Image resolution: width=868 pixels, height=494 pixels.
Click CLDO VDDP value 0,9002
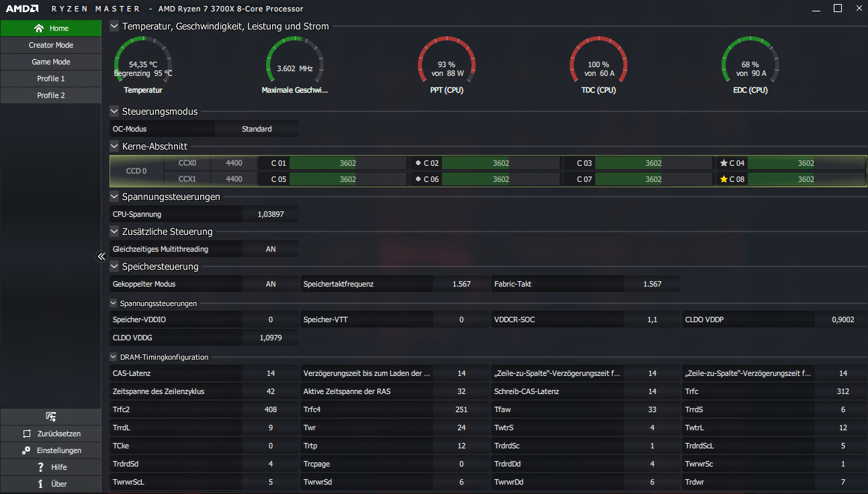(x=843, y=319)
